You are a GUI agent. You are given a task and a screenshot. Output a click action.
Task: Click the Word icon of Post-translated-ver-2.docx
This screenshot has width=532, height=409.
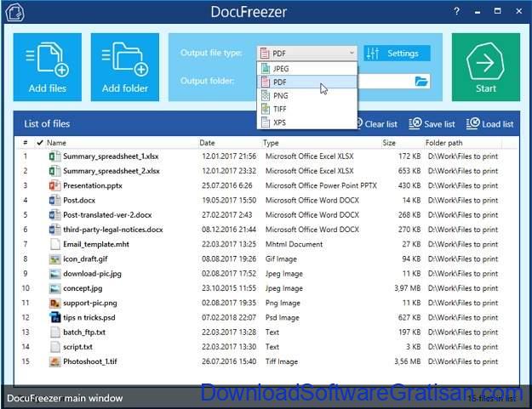click(54, 215)
